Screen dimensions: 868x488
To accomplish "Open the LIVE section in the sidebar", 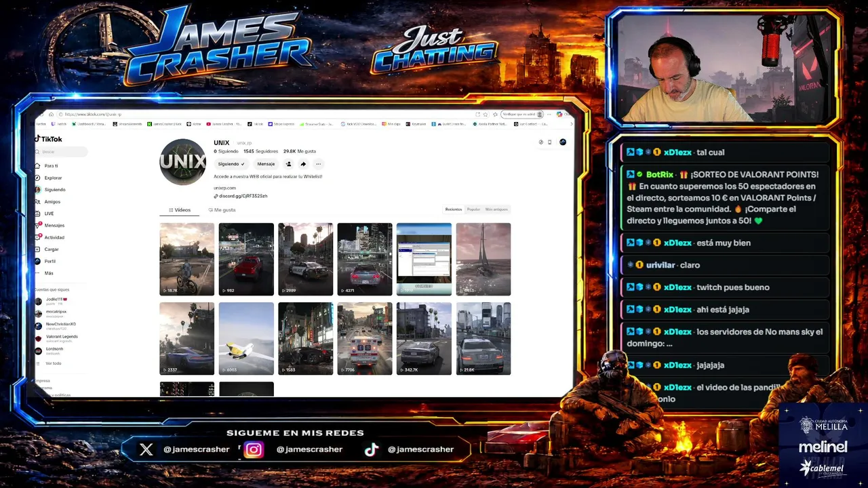I will [x=45, y=213].
